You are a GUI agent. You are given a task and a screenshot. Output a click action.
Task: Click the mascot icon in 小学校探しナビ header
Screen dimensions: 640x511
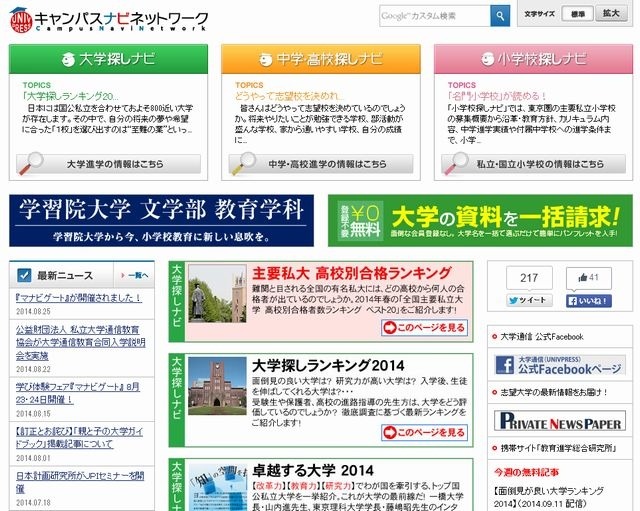487,60
